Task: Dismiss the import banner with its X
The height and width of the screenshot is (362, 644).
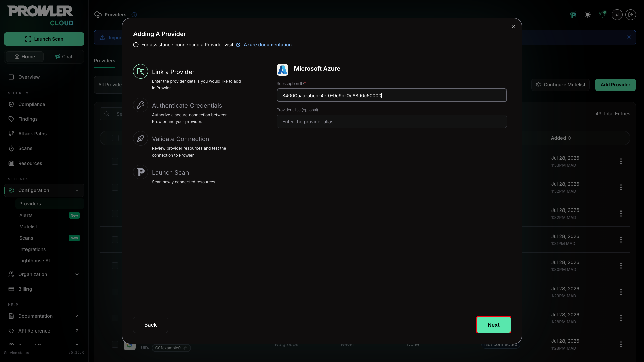Action: [x=629, y=37]
